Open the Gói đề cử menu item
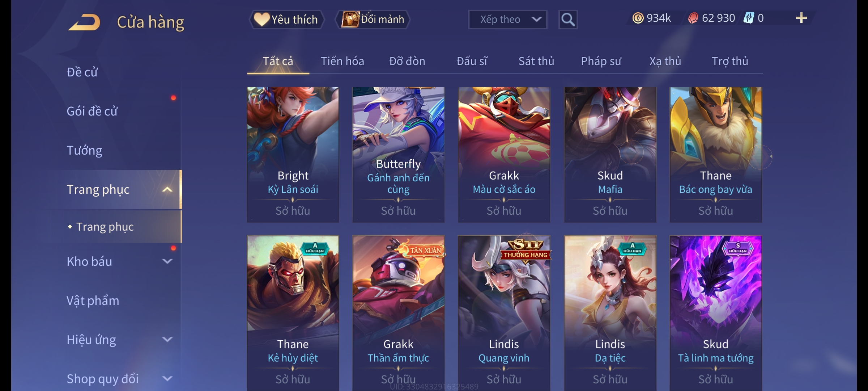 [x=92, y=111]
